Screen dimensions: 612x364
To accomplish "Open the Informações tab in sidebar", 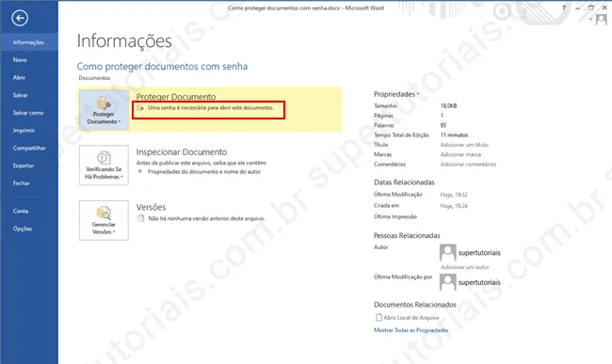I will 29,42.
